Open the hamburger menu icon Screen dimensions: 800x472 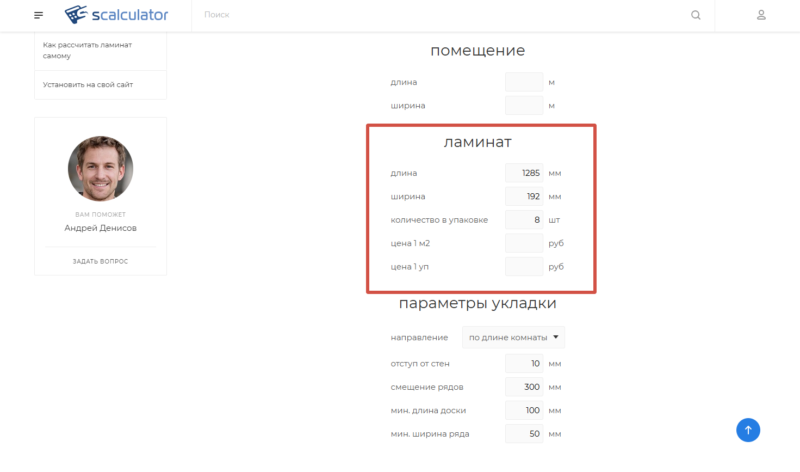tap(38, 15)
